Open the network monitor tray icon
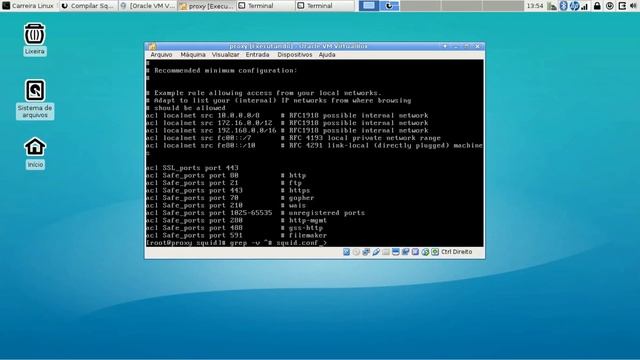Viewport: 640px width, 360px height. pyautogui.click(x=552, y=6)
